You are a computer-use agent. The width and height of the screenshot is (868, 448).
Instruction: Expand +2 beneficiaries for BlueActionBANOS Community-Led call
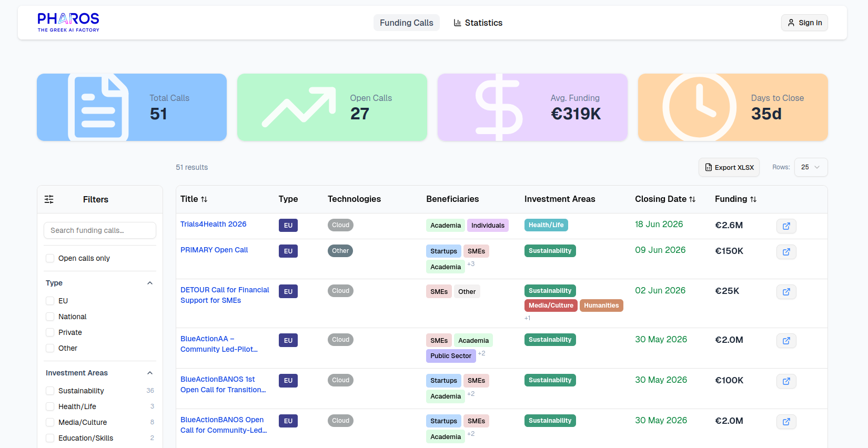[x=471, y=434]
